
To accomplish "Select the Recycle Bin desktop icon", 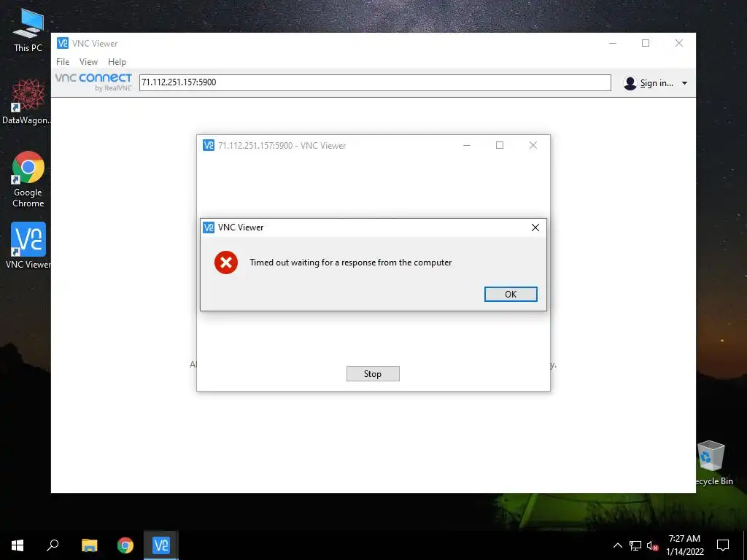I will [x=713, y=463].
